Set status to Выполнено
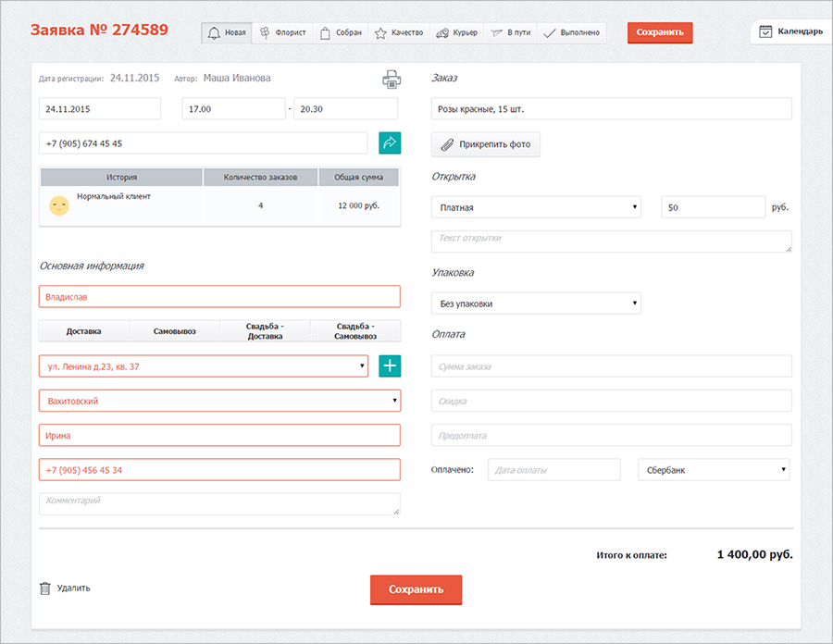 click(572, 33)
